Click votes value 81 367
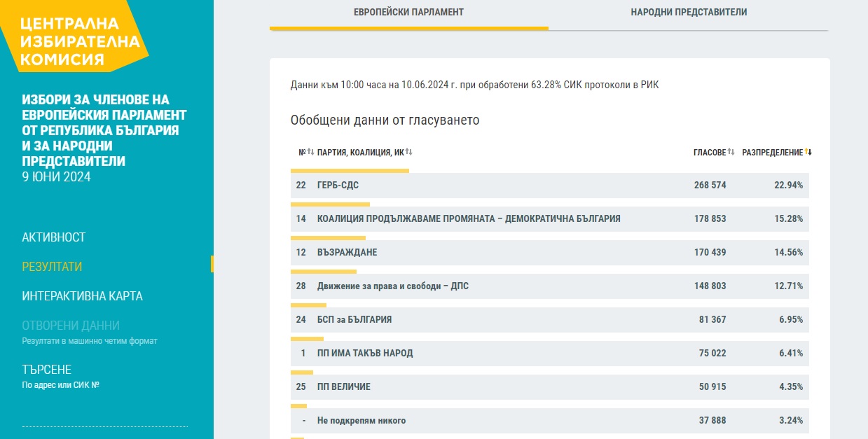The width and height of the screenshot is (868, 439). (712, 320)
